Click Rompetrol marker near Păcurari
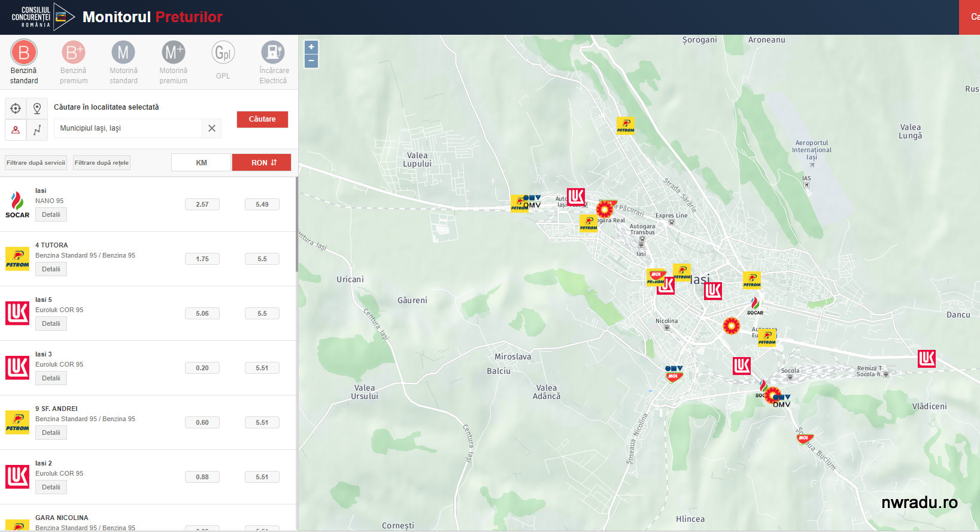Image resolution: width=980 pixels, height=532 pixels. (605, 209)
